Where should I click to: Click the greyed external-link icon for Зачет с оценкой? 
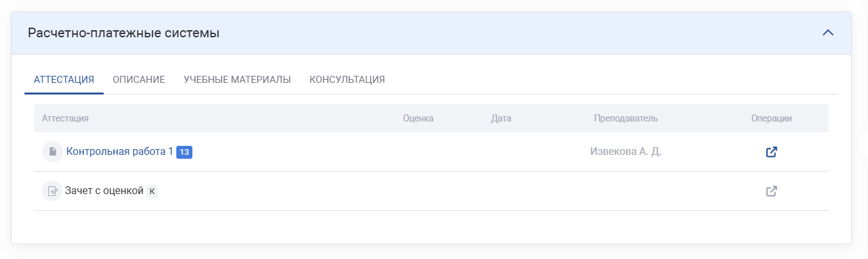pos(771,191)
